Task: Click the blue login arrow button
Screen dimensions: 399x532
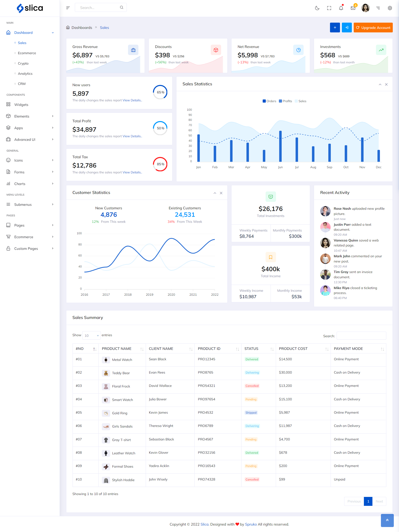Action: [347, 27]
